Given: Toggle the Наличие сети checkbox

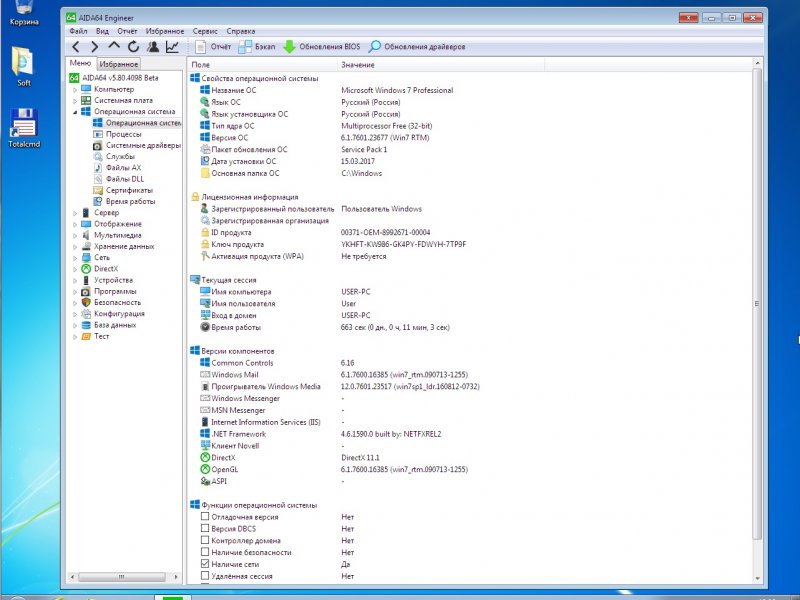Looking at the screenshot, I should 205,564.
